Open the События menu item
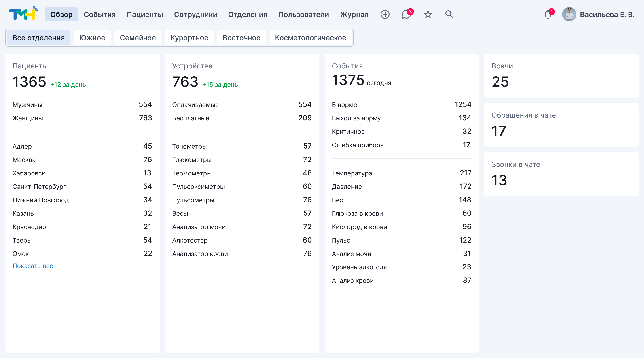 [x=100, y=15]
